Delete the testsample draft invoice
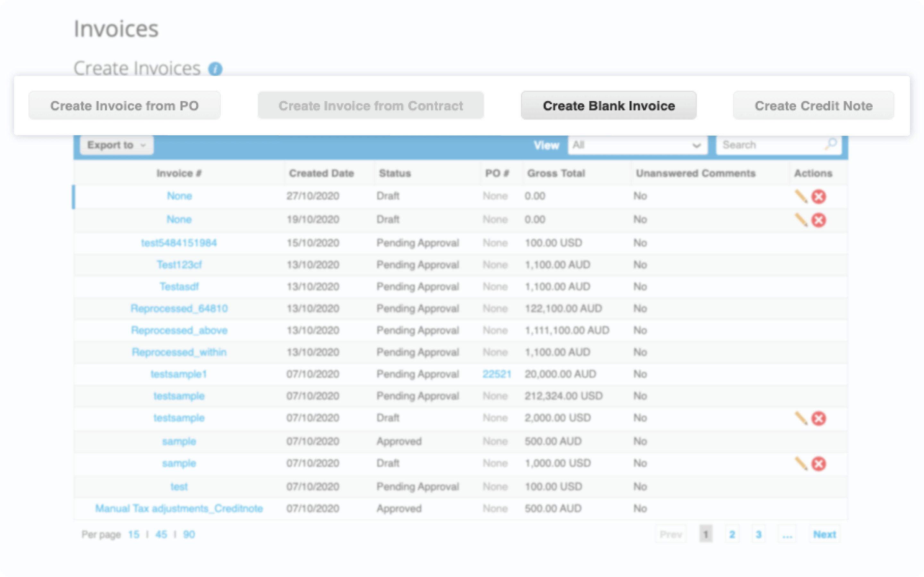The width and height of the screenshot is (924, 577). [819, 418]
